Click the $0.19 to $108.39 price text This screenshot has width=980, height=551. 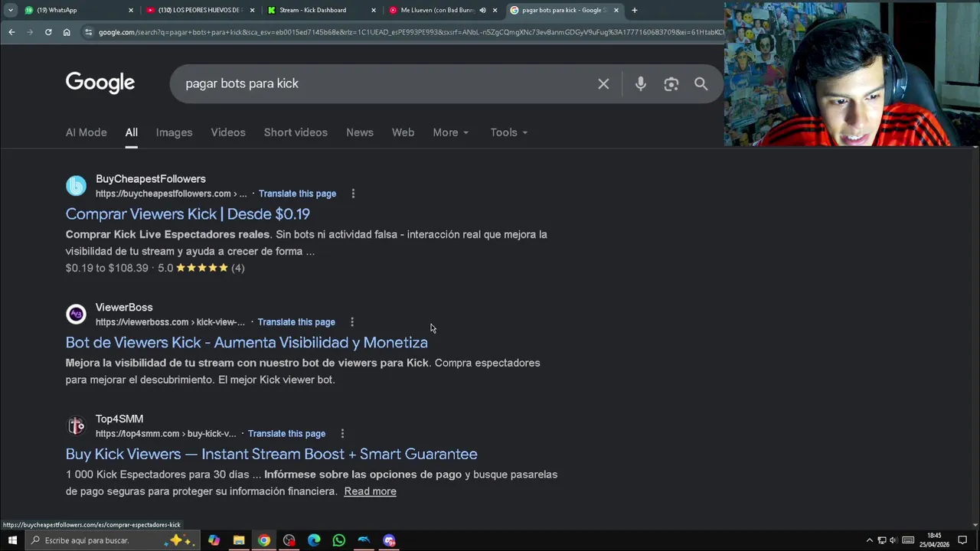107,268
